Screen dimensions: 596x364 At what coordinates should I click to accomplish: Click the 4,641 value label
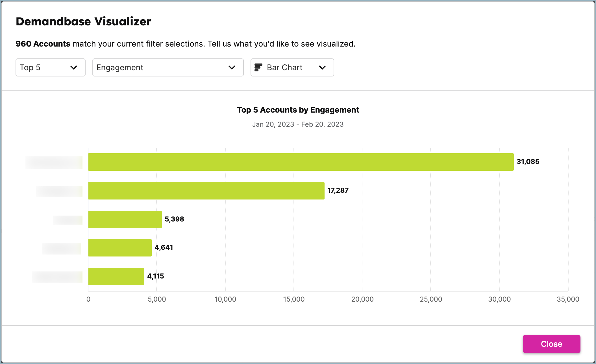click(164, 247)
